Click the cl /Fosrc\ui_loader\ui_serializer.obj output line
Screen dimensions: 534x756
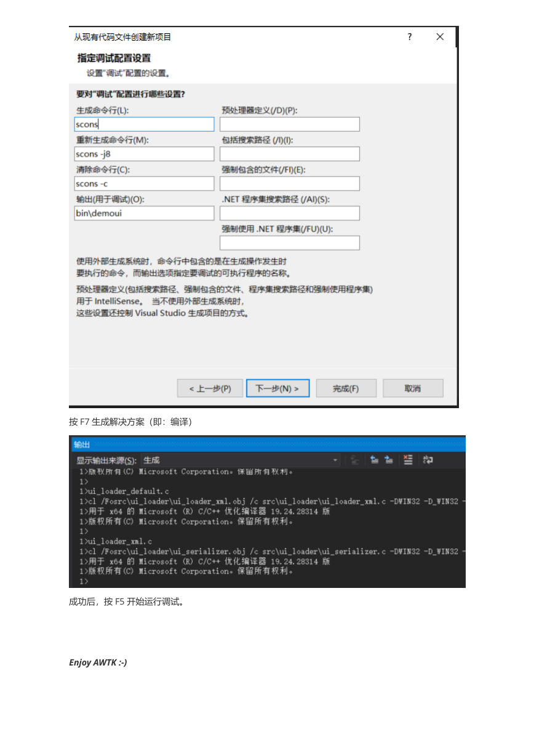pyautogui.click(x=272, y=551)
